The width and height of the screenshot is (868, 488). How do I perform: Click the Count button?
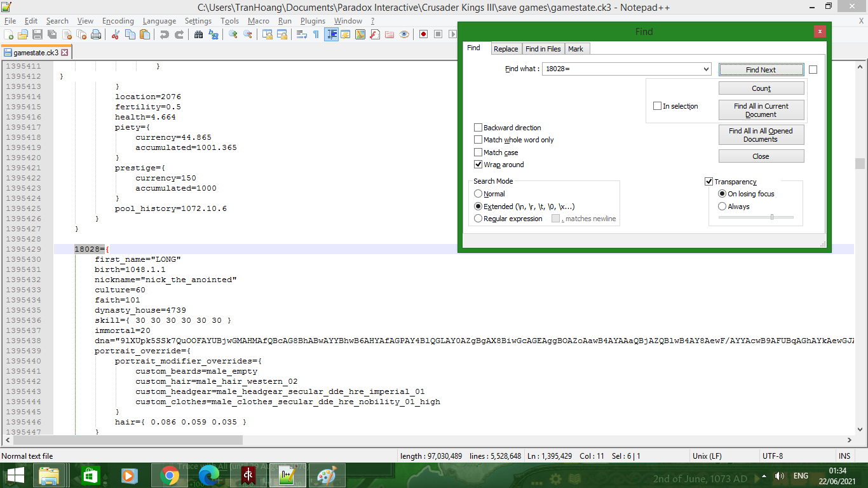click(761, 88)
